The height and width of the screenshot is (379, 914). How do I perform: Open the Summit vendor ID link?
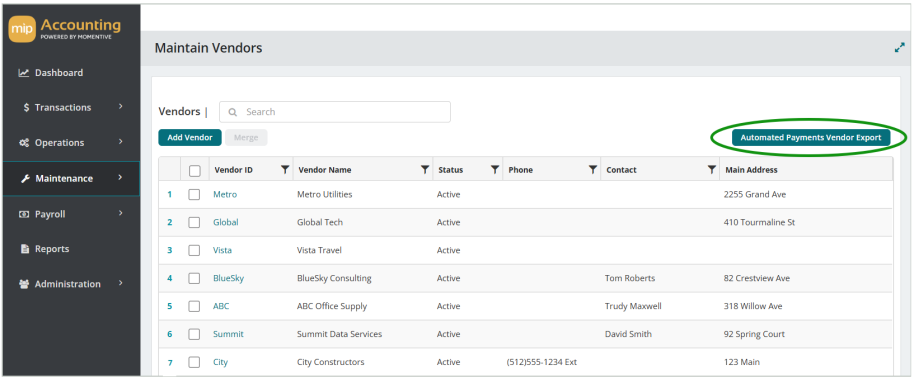(228, 334)
